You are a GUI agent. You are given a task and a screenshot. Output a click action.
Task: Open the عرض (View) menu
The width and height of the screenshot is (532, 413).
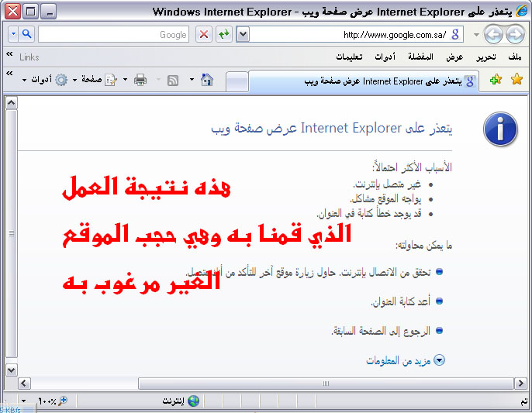tap(454, 57)
